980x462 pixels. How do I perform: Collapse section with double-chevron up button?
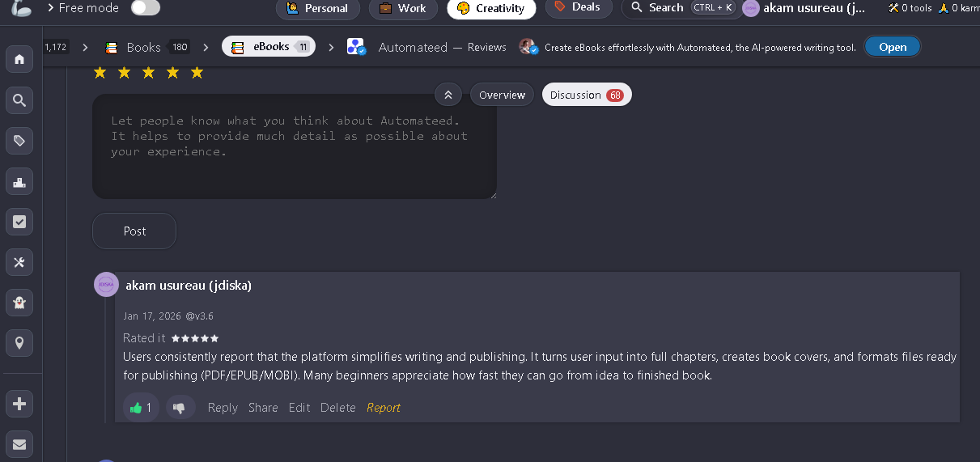point(448,95)
